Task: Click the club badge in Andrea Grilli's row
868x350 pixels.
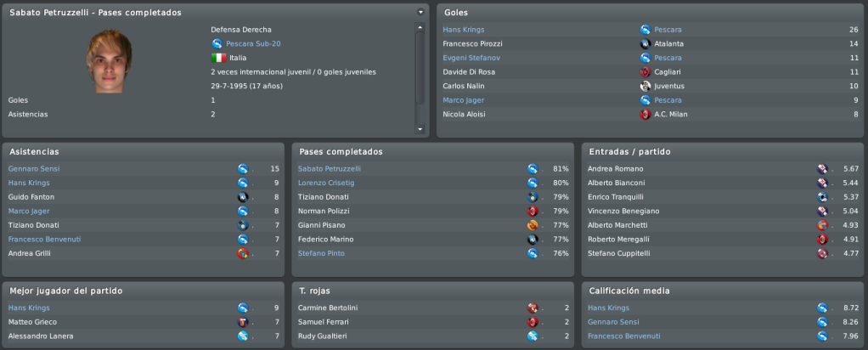Action: (242, 254)
